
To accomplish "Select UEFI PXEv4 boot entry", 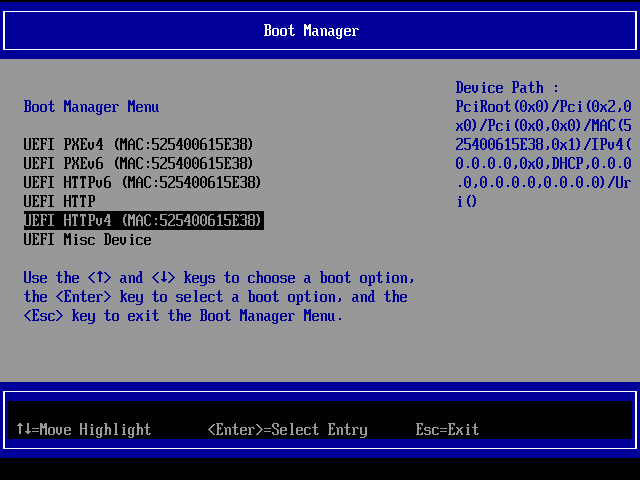I will (138, 144).
